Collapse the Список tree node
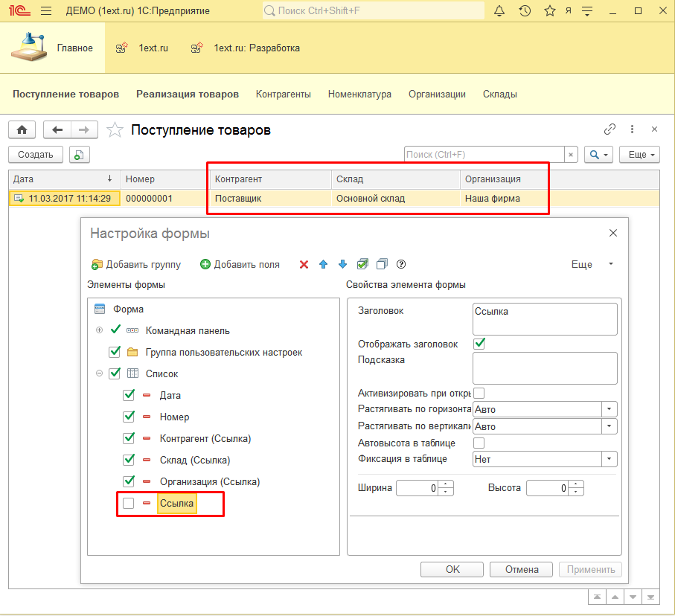 coord(99,373)
